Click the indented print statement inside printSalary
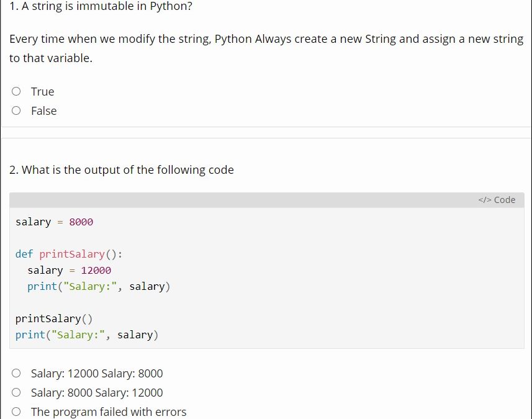Image resolution: width=532 pixels, height=419 pixels. click(98, 287)
